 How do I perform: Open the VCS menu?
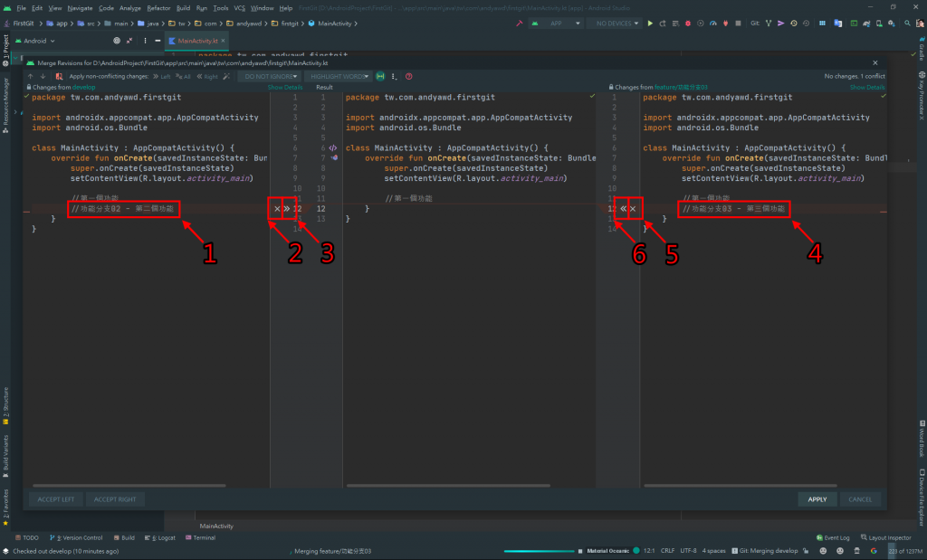239,8
